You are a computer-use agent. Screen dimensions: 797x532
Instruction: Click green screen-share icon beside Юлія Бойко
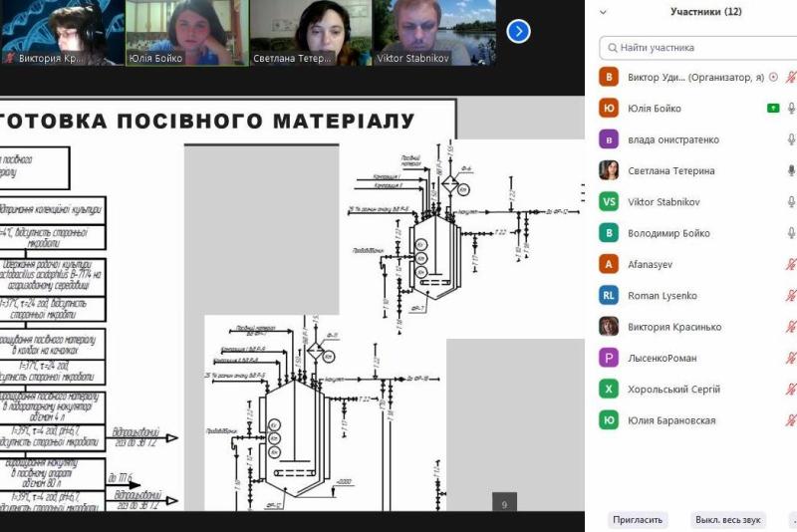click(x=773, y=109)
